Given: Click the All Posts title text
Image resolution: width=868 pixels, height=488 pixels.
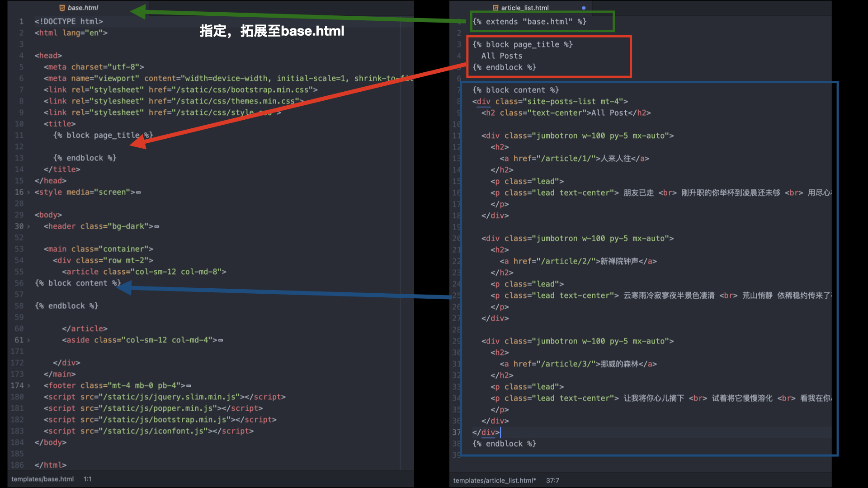Looking at the screenshot, I should [x=502, y=56].
